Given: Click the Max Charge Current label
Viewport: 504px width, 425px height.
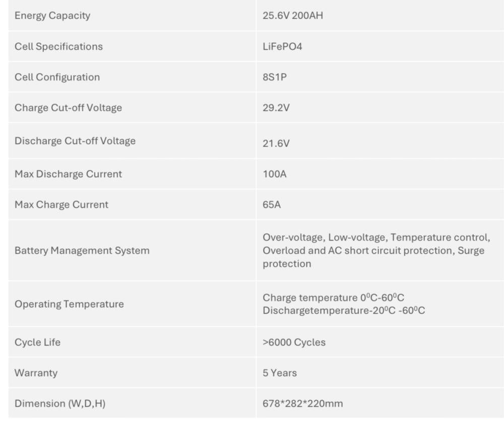Looking at the screenshot, I should pos(61,205).
